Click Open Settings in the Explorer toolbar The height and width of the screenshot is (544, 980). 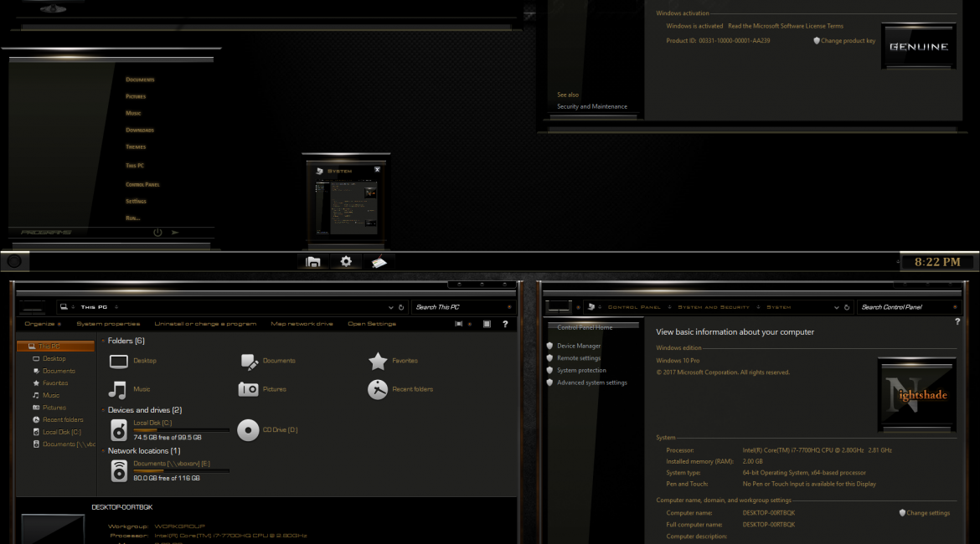372,324
